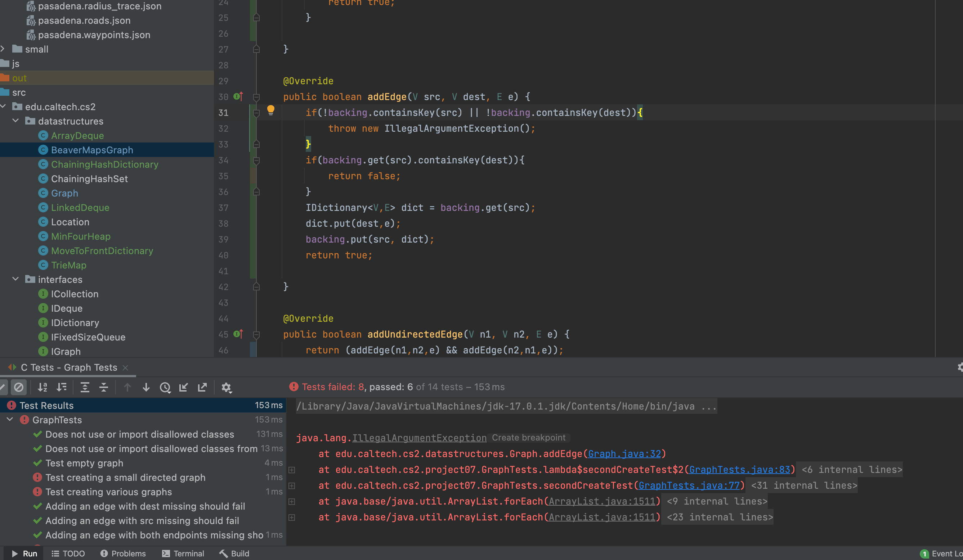Open the Terminal tool window tab
963x560 pixels.
[x=183, y=554]
